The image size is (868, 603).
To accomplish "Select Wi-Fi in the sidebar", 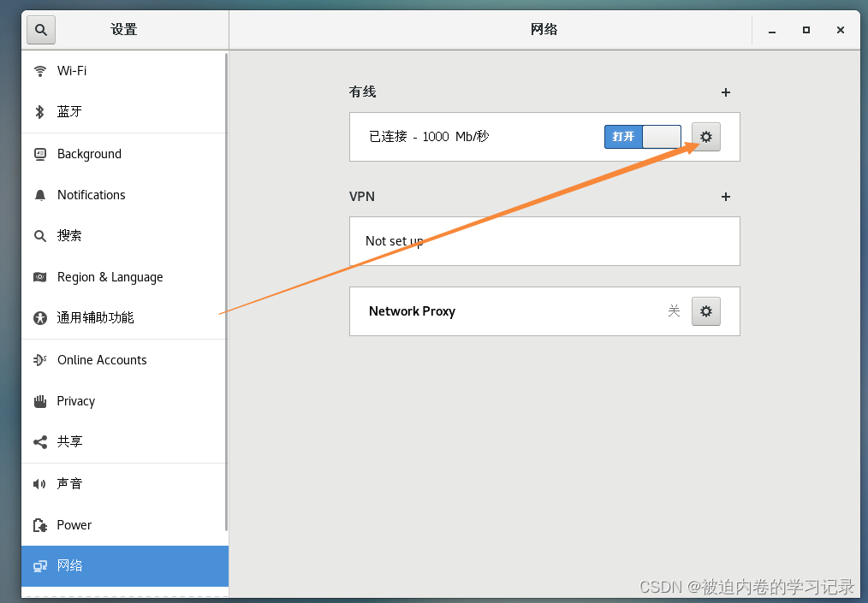I will (124, 71).
